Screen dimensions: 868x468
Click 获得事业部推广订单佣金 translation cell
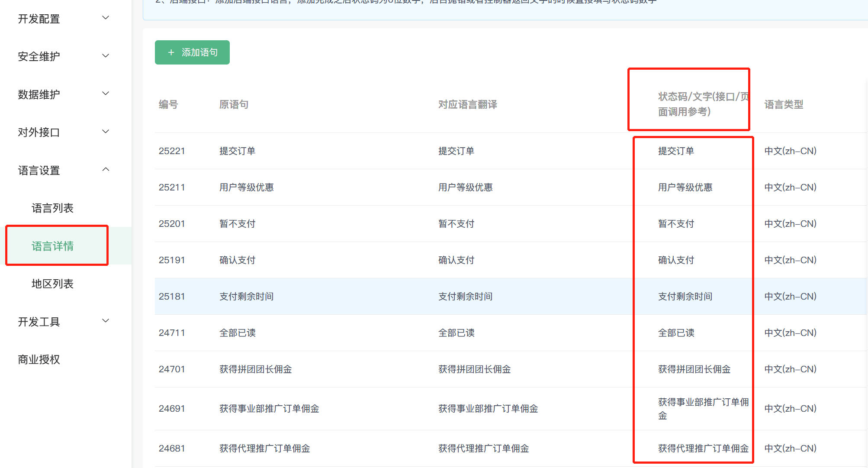(x=488, y=409)
